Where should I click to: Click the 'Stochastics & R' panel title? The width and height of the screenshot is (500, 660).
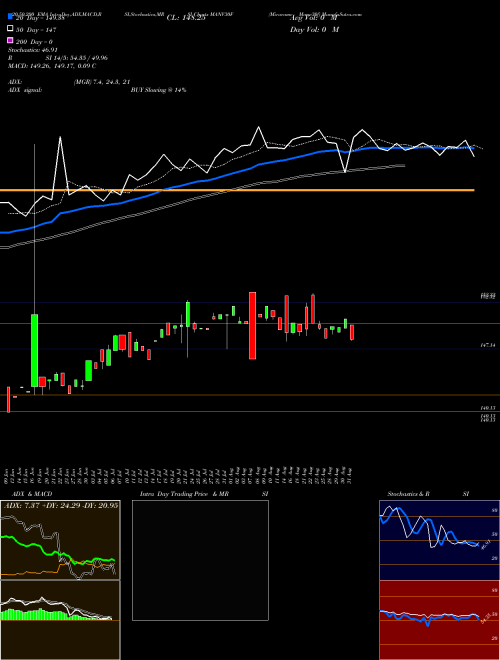coord(409,494)
